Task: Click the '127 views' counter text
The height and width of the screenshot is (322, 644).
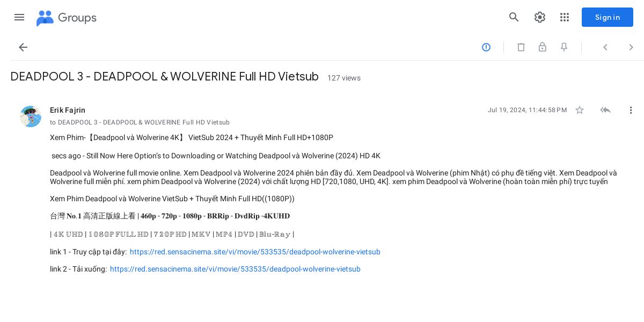Action: click(x=344, y=78)
